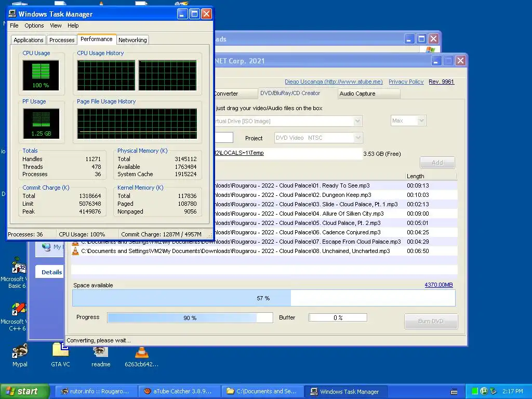Expand the DVD Video NTSC project dropdown

357,138
